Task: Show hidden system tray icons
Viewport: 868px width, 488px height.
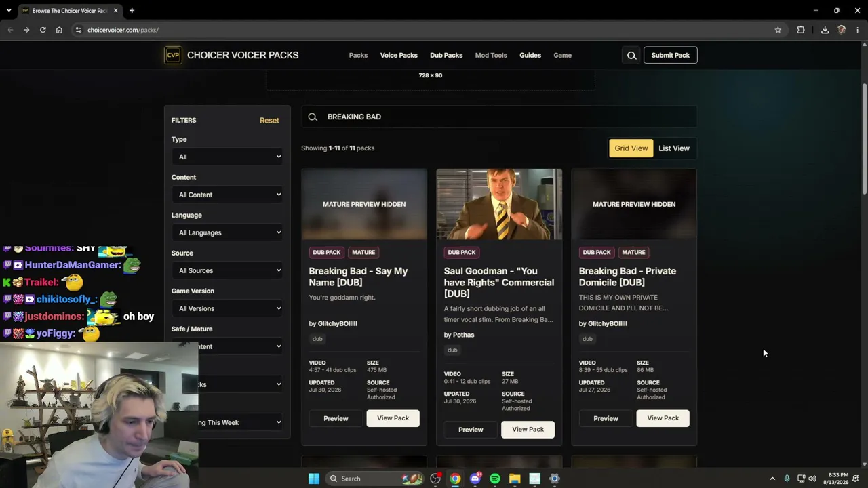Action: pos(772,479)
